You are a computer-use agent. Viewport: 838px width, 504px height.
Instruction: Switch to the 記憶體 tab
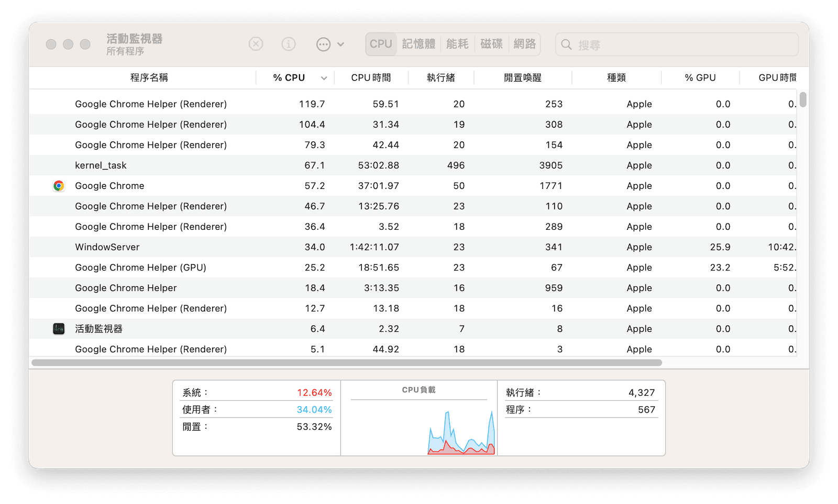click(419, 44)
